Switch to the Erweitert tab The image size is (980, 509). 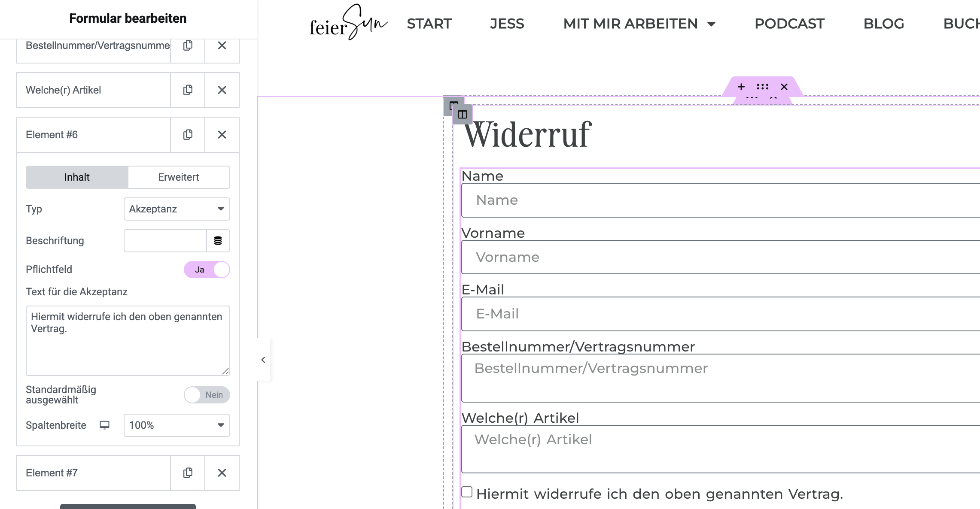179,177
